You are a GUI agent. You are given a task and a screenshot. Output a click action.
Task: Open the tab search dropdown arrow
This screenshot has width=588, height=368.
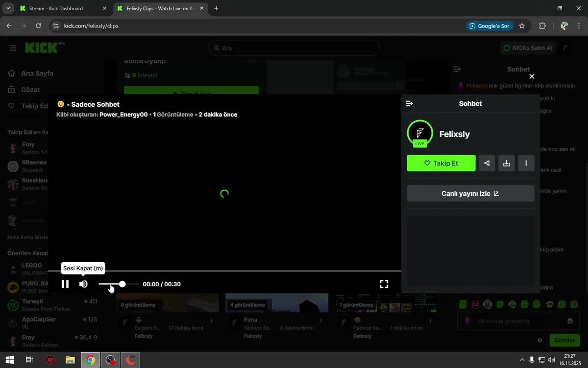click(x=8, y=8)
